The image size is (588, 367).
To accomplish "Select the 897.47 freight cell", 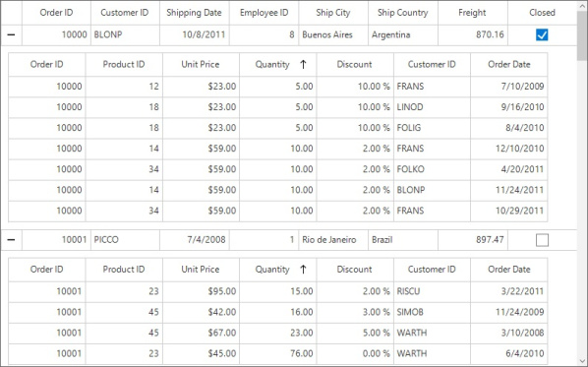I will tap(473, 240).
